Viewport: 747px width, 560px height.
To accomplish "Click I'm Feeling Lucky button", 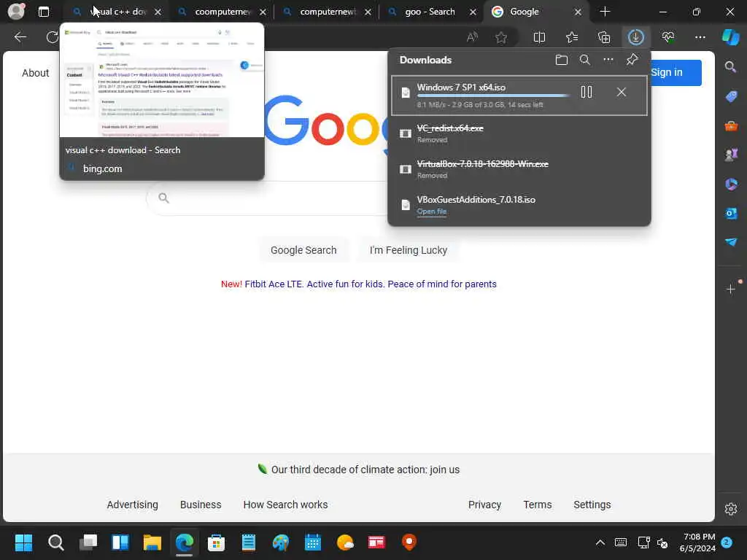I will click(x=409, y=250).
